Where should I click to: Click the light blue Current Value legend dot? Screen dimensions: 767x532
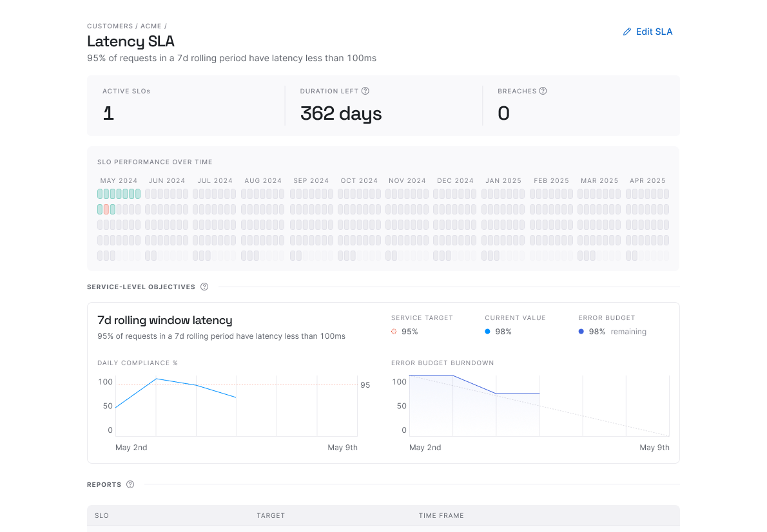[x=488, y=332]
